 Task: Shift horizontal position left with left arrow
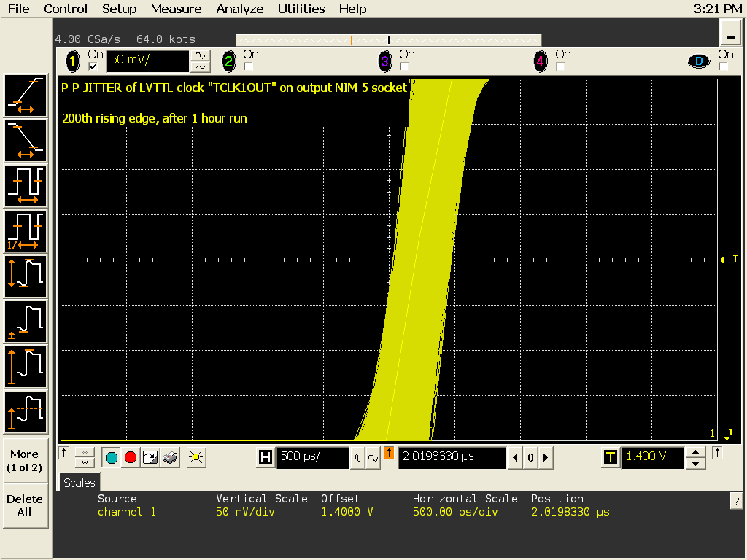515,458
